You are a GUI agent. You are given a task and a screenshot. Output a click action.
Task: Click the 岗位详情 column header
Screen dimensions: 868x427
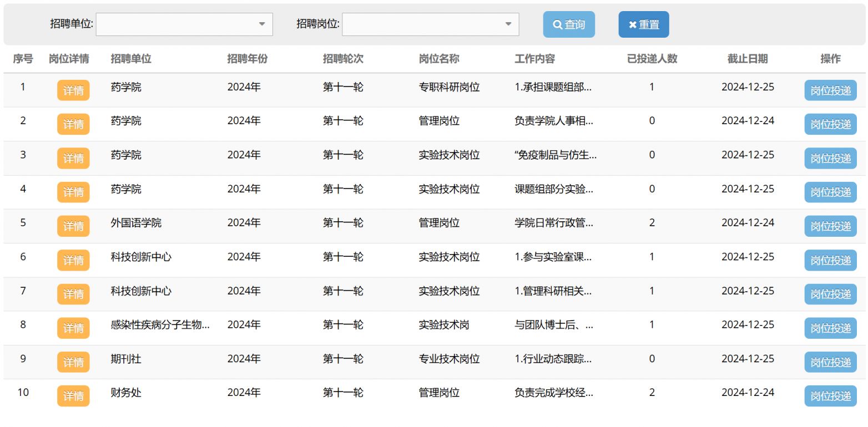point(69,59)
